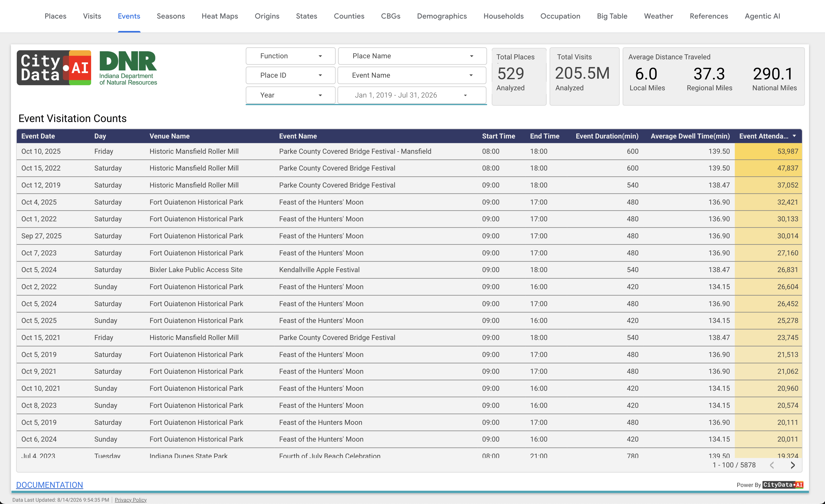Screen dimensions: 825x504
Task: Switch to the States tab
Action: point(306,16)
